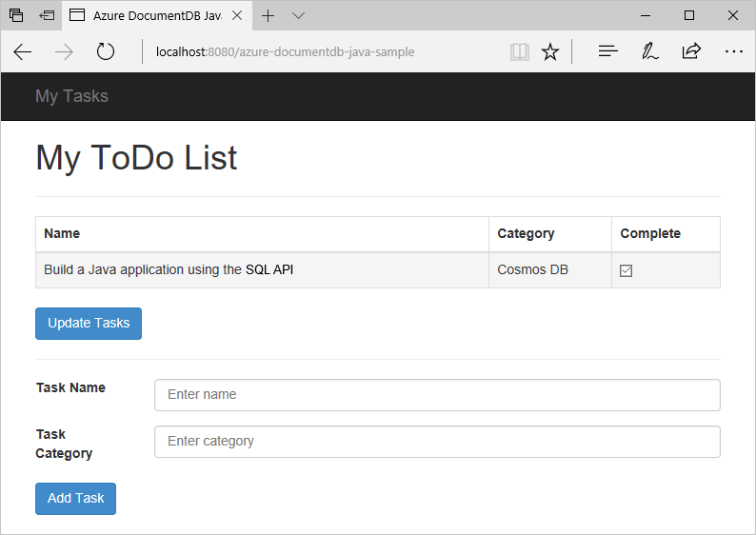Click the Forward navigation arrow
Image resolution: width=756 pixels, height=535 pixels.
pos(65,51)
